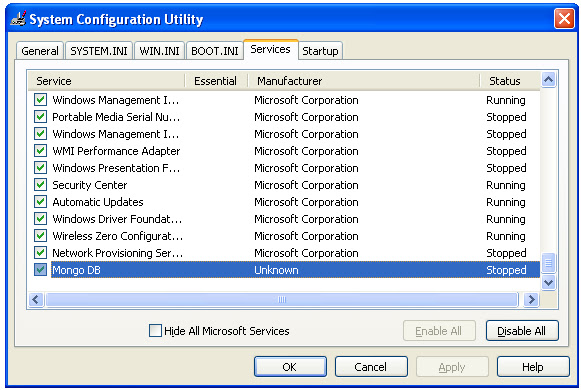Close the System Configuration Utility window
The image size is (581, 390).
click(x=564, y=18)
